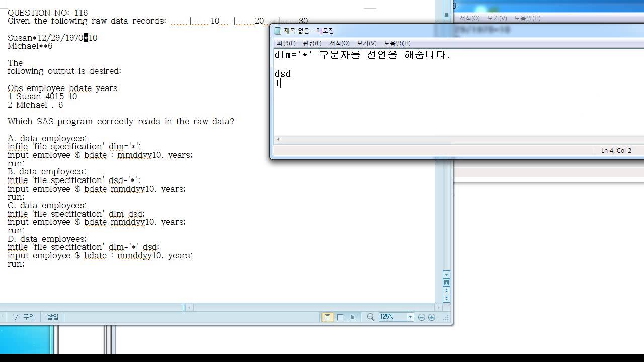This screenshot has height=362, width=644.
Task: Open 보기(V) menu in background Notepad window
Action: 497,18
